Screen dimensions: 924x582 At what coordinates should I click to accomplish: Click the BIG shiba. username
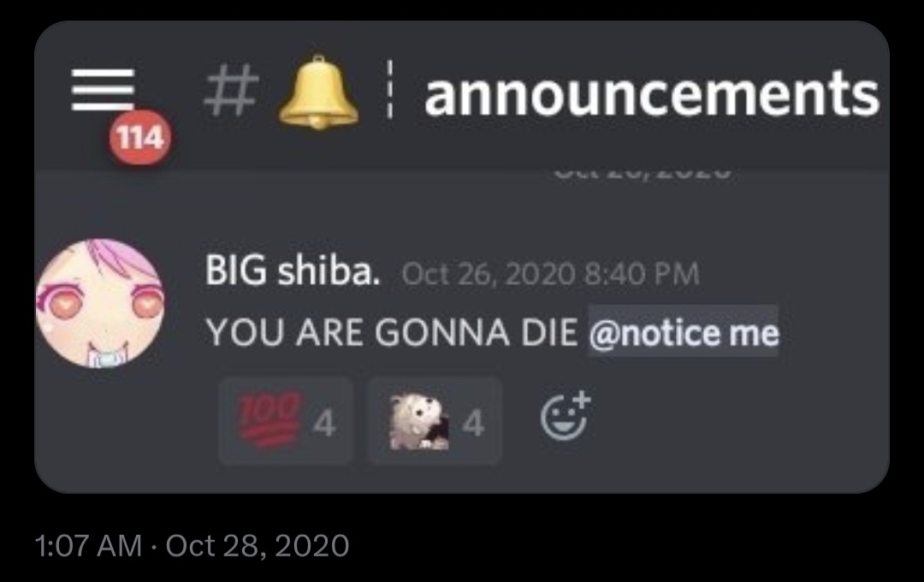(x=293, y=272)
